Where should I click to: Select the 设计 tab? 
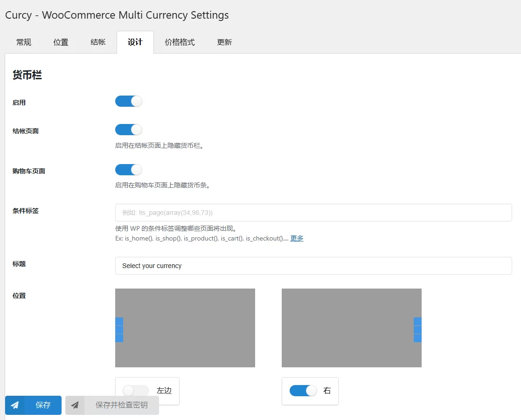[x=135, y=42]
